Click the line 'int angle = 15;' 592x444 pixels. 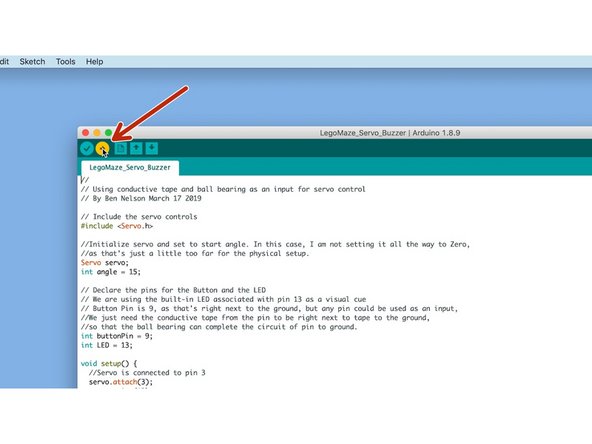click(111, 272)
